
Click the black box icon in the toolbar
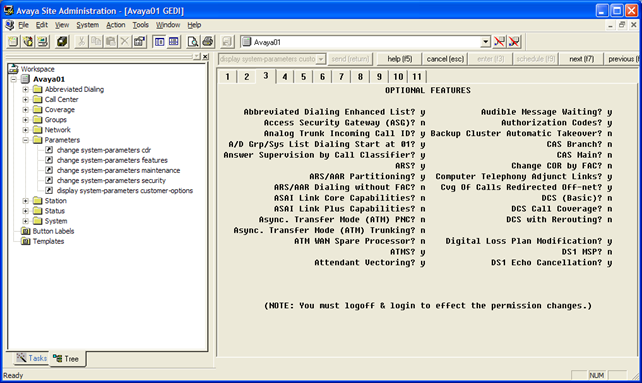click(62, 41)
